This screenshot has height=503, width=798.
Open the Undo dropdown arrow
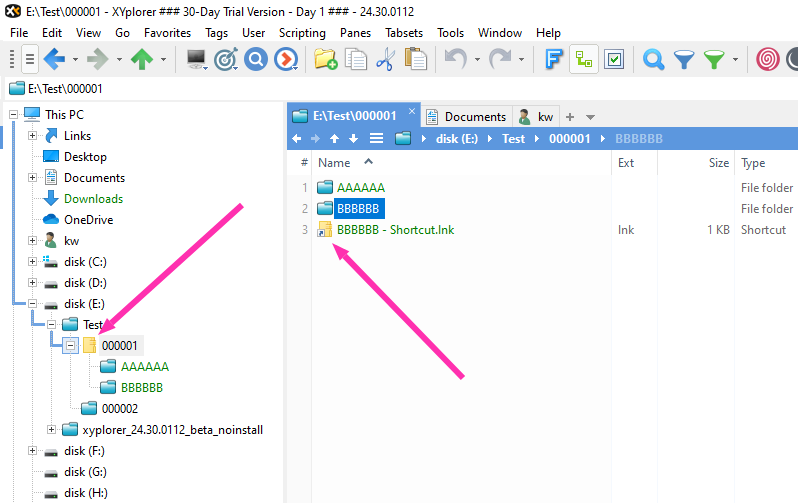[x=477, y=60]
